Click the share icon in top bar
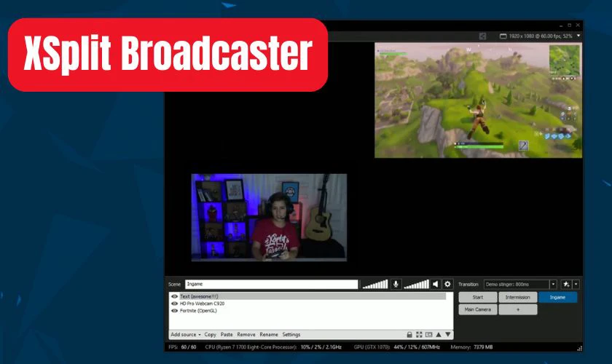Image resolution: width=612 pixels, height=364 pixels. (482, 36)
